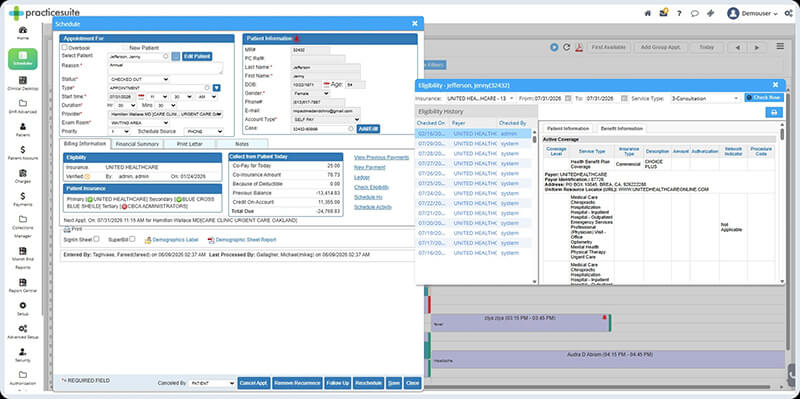Check the New Patient checkbox

125,47
